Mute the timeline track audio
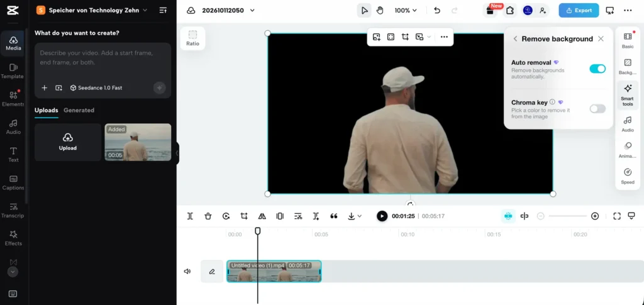The height and width of the screenshot is (305, 644). 187,271
